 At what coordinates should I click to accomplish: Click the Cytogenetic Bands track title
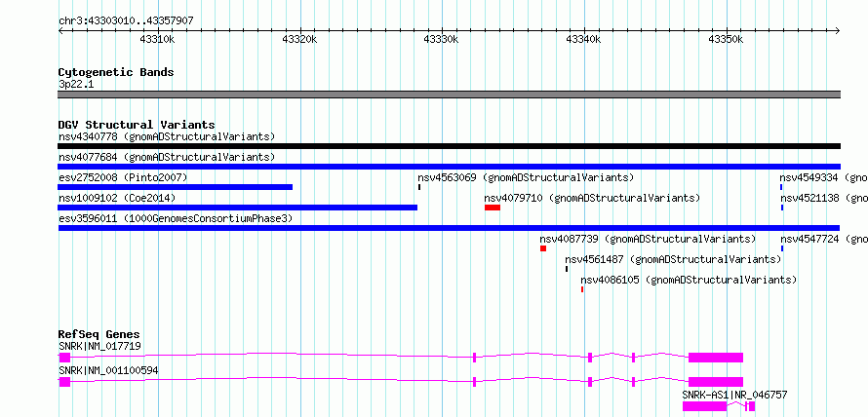[x=116, y=72]
